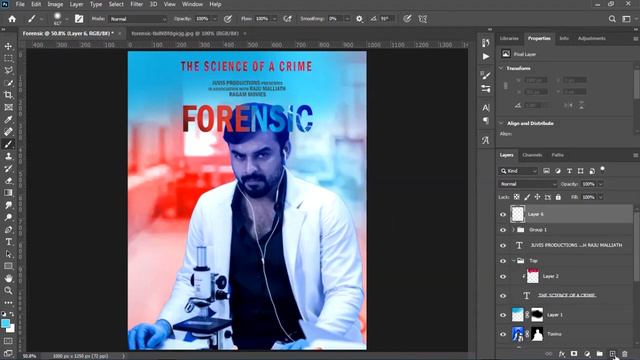This screenshot has width=640, height=360.
Task: Switch to the Adjustments tab
Action: click(x=591, y=38)
